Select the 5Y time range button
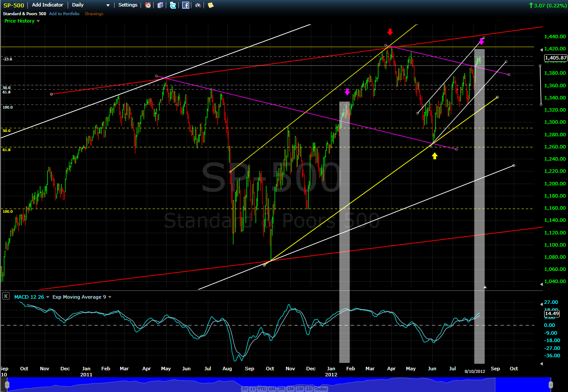The height and width of the screenshot is (392, 568). [x=246, y=389]
